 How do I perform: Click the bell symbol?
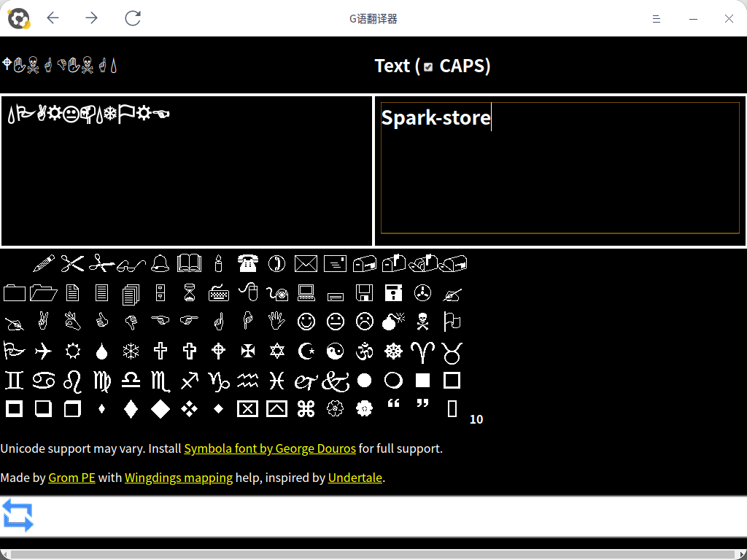point(160,263)
